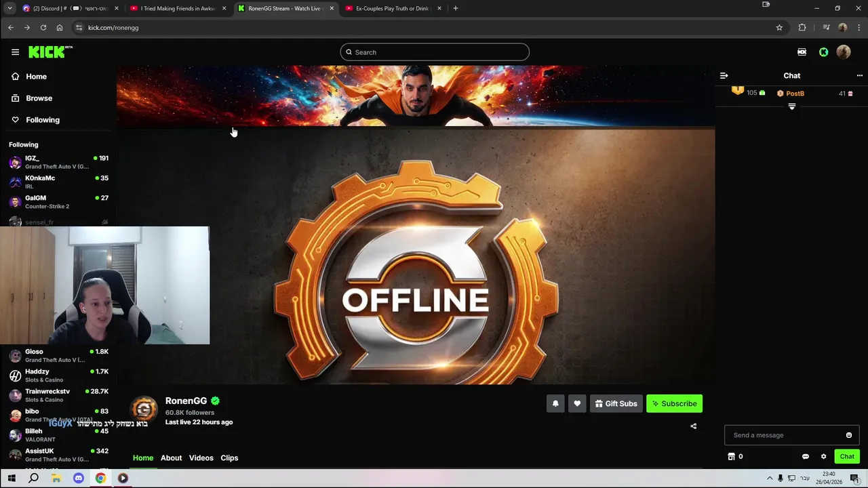
Task: Click the RonenGG channel avatar
Action: point(144,409)
